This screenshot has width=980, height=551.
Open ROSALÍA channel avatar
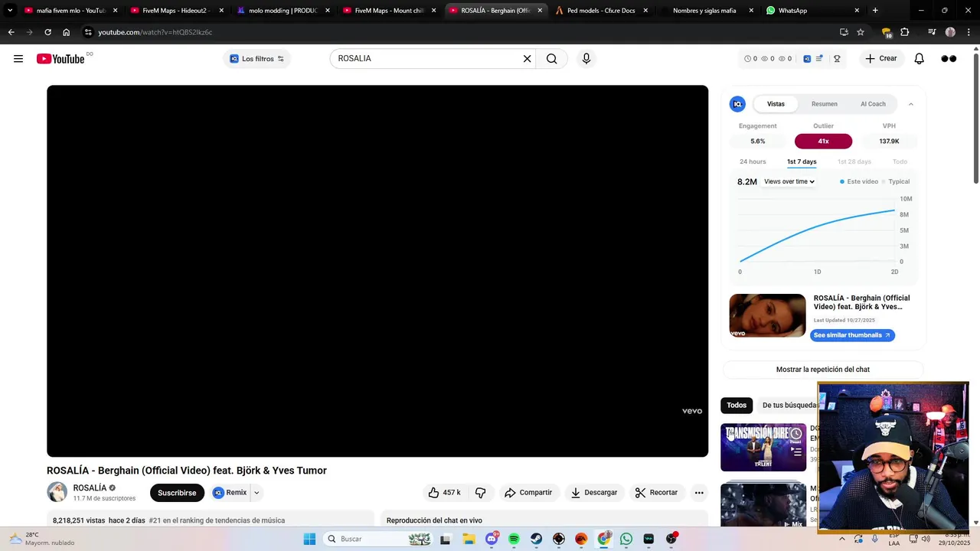[x=57, y=492]
